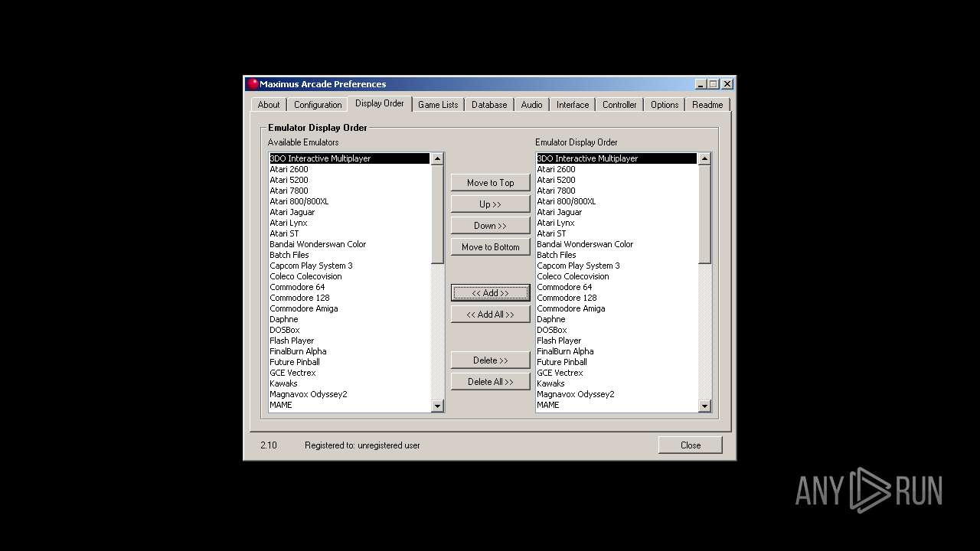Select DOSBox in Available Emulators
Viewport: 980px width, 551px height.
pyautogui.click(x=349, y=330)
